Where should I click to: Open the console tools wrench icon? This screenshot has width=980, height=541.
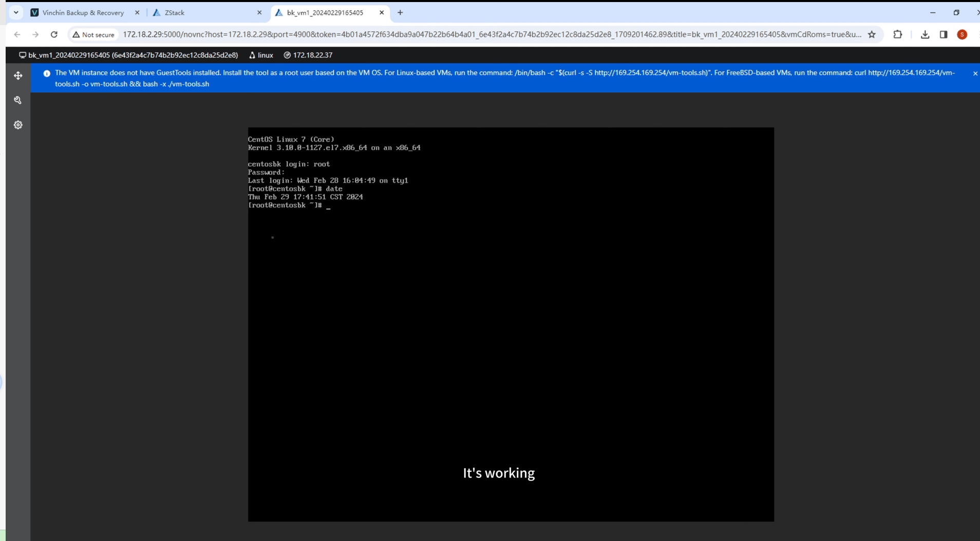coord(18,100)
